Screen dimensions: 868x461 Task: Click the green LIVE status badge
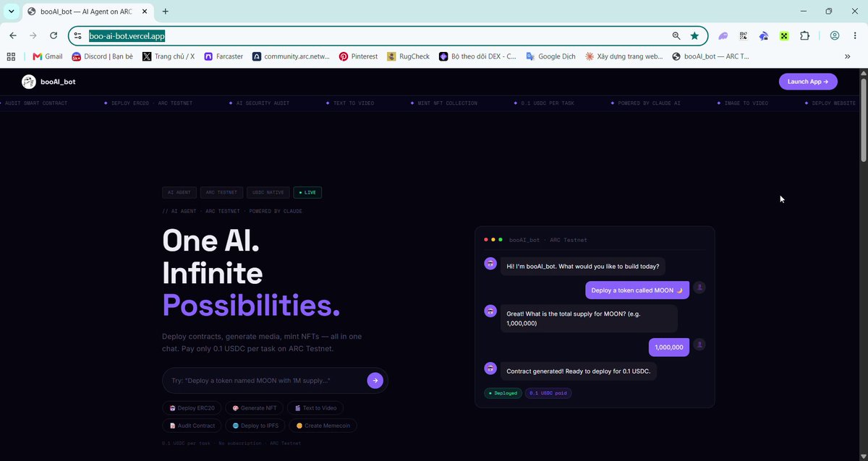(307, 192)
